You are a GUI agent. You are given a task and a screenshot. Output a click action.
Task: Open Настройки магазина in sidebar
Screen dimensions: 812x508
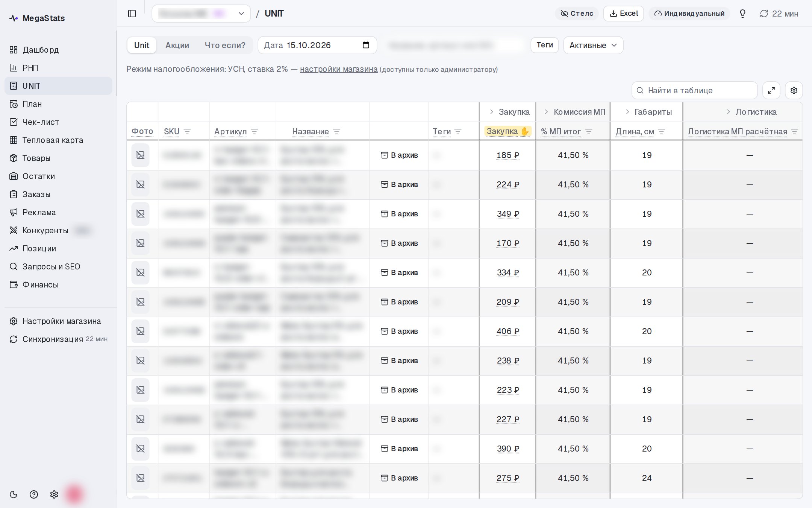tap(58, 321)
